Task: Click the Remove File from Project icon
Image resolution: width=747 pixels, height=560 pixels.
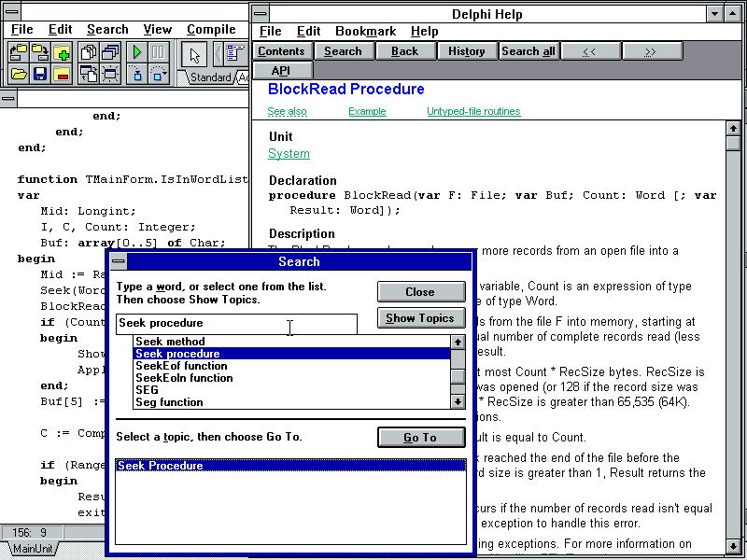Action: click(x=62, y=74)
